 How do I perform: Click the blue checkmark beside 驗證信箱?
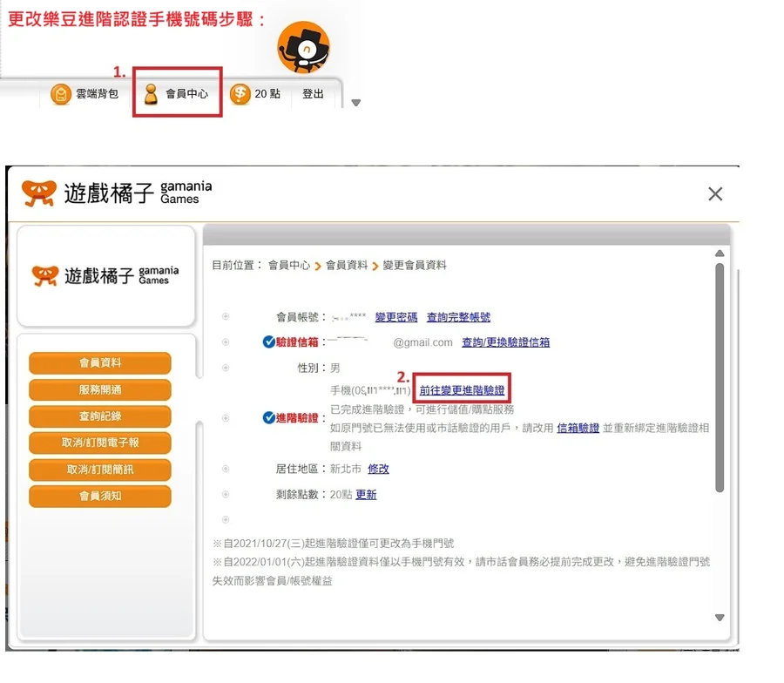(269, 342)
